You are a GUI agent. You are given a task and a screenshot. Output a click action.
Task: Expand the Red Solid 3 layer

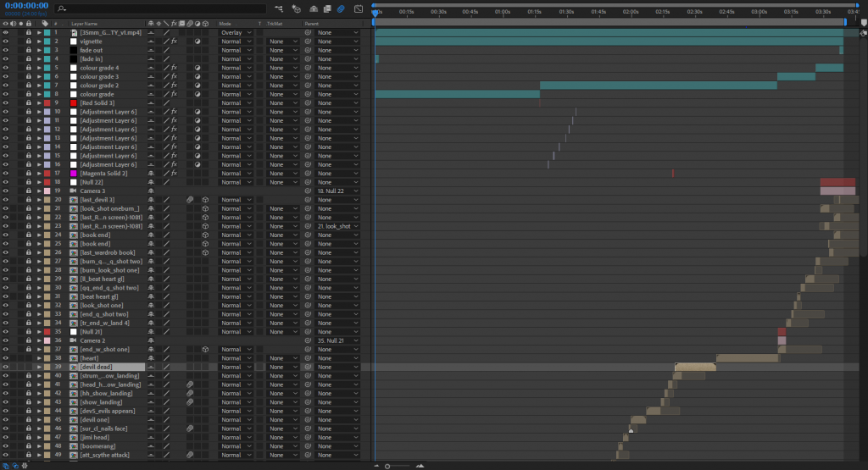click(x=39, y=102)
